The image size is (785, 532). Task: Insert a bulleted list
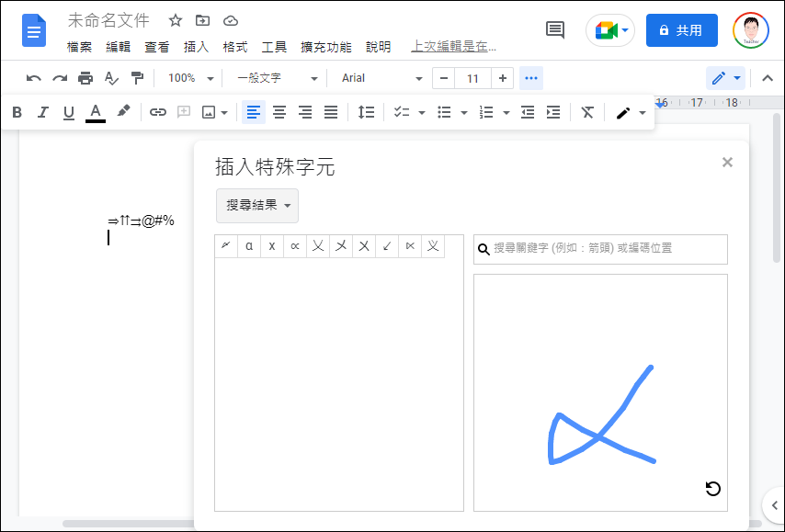coord(444,112)
